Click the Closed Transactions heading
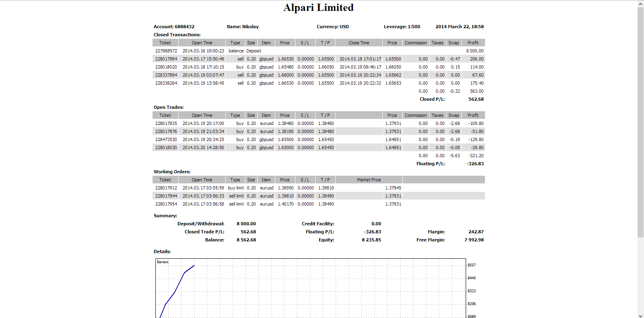This screenshot has width=644, height=318. (177, 35)
